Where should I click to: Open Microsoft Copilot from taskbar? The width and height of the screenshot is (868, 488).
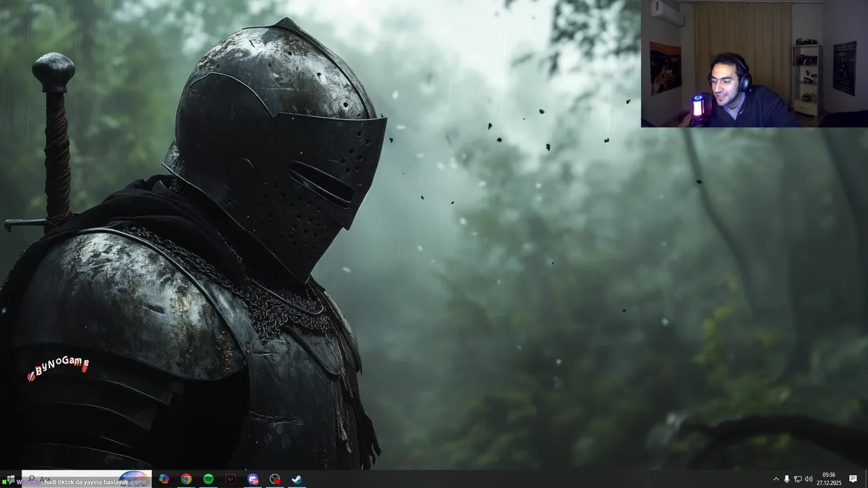pos(163,479)
